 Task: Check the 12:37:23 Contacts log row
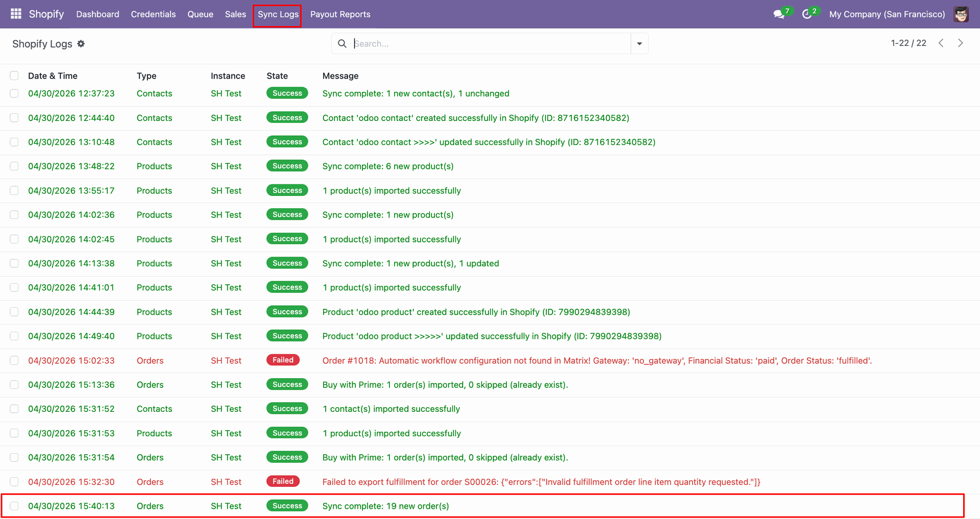pos(14,93)
